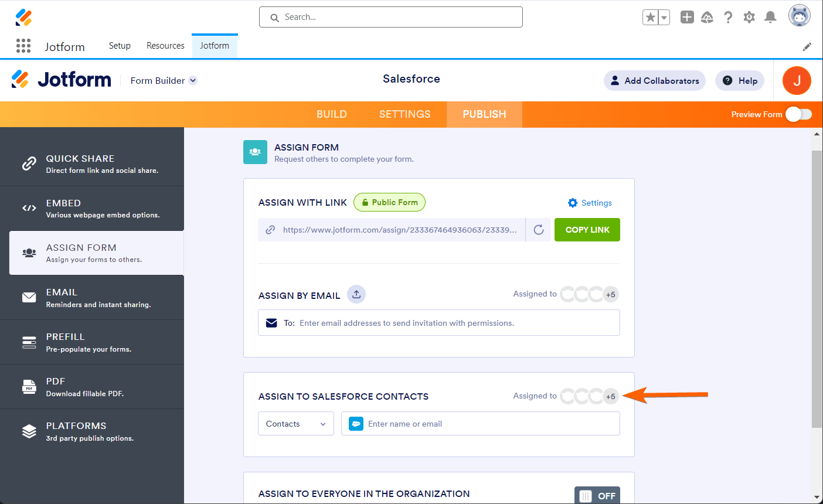823x504 pixels.
Task: Toggle the Preview Form switch
Action: 798,114
